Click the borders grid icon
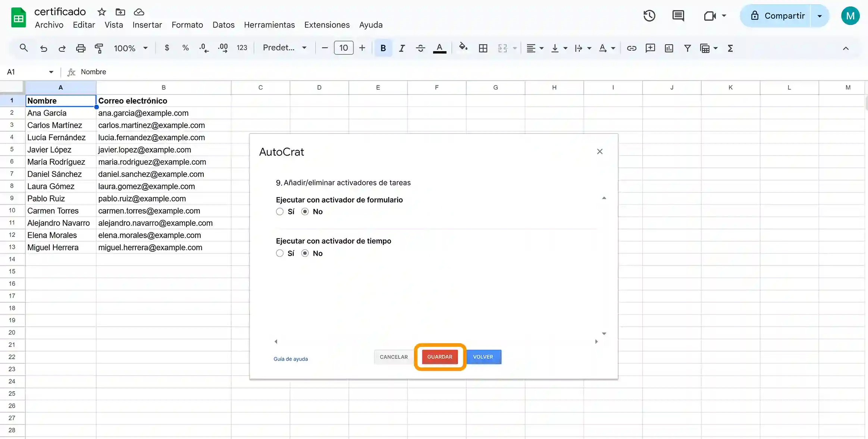 pyautogui.click(x=483, y=48)
